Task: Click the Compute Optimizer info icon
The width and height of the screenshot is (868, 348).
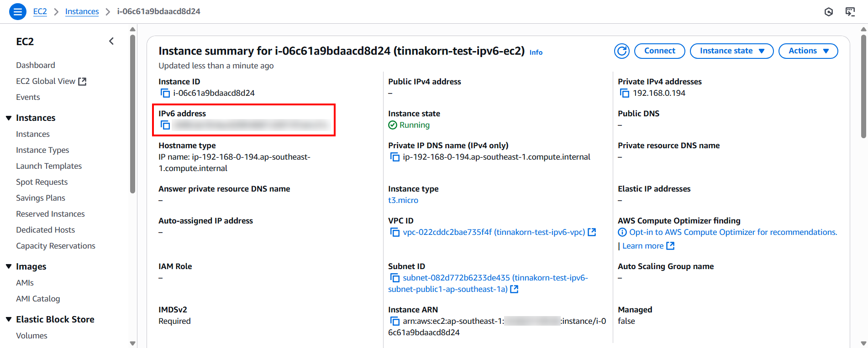Action: [x=623, y=232]
